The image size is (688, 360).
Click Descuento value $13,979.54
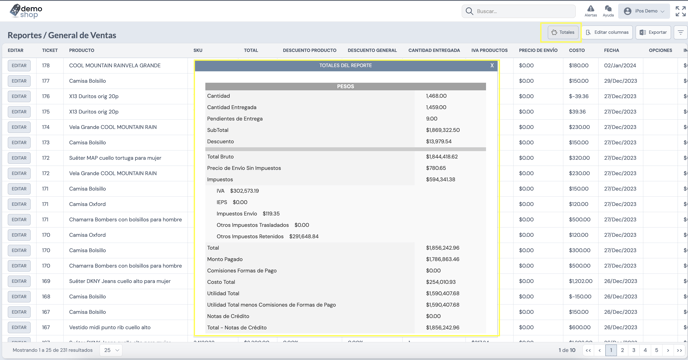[x=438, y=141]
